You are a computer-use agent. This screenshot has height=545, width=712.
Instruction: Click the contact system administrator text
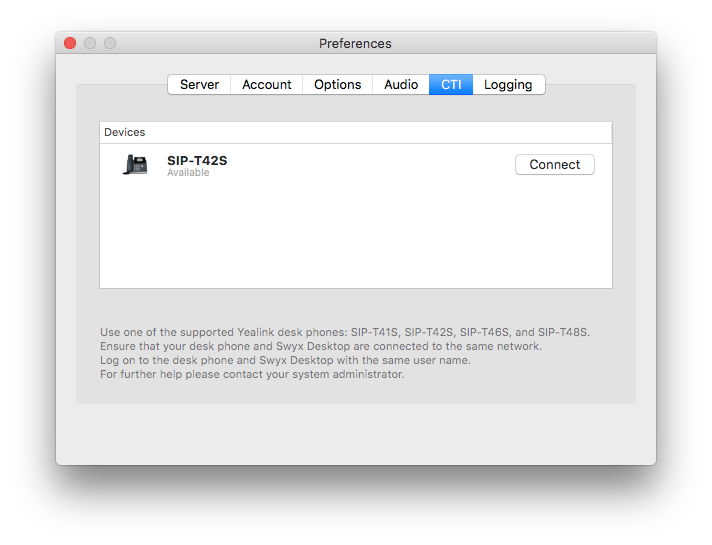click(x=252, y=375)
